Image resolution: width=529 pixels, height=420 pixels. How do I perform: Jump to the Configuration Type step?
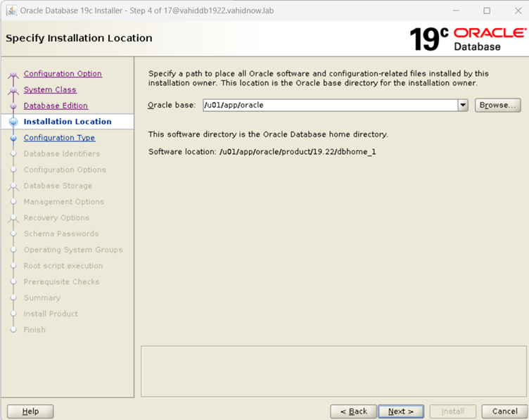point(59,138)
